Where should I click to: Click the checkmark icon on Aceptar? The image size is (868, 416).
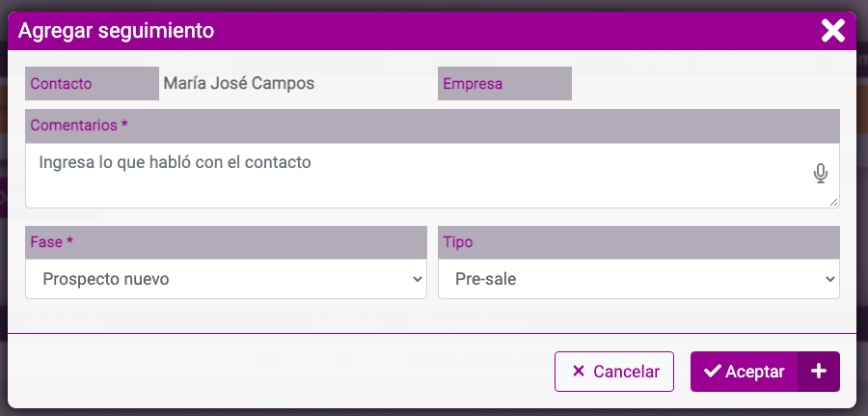tap(713, 372)
